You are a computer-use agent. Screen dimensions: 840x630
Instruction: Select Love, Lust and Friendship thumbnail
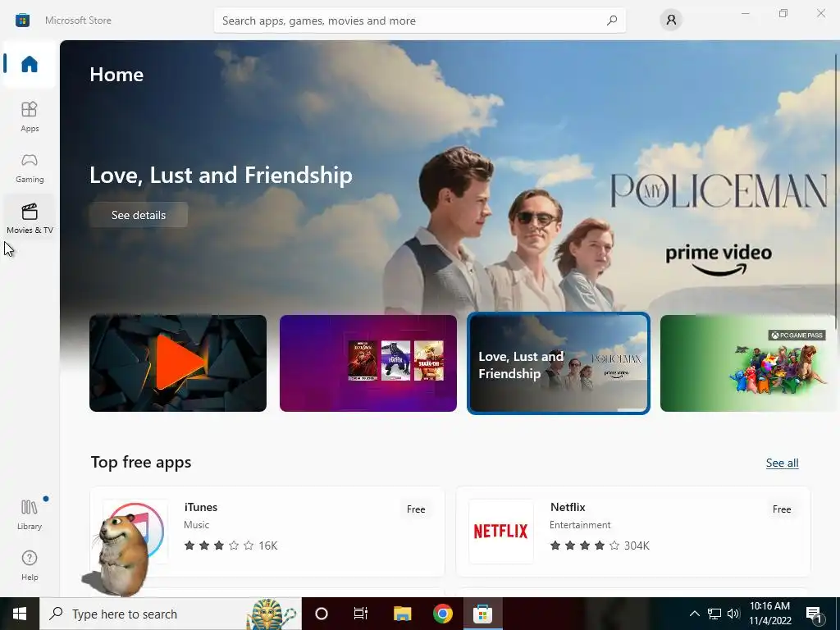558,363
